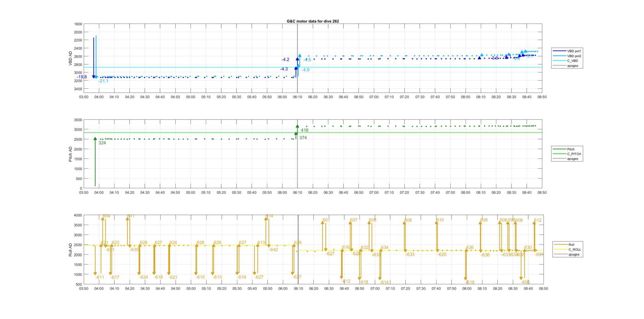The height and width of the screenshot is (319, 644).
Task: Click the 'Pitch AD' y-axis label
Action: click(71, 154)
